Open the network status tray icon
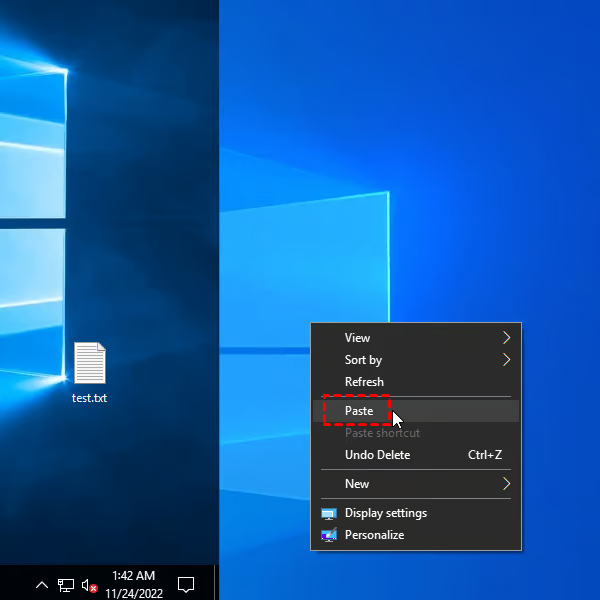 [x=66, y=584]
